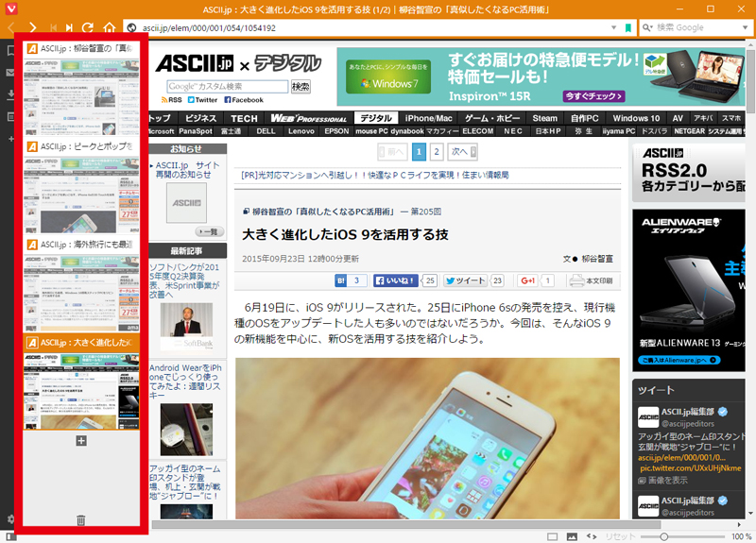The width and height of the screenshot is (756, 543).
Task: Open the RSS feed link
Action: pos(172,100)
